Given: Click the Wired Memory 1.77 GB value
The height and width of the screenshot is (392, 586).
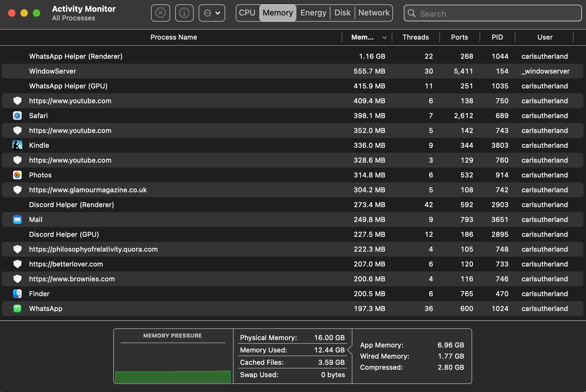Looking at the screenshot, I should (x=451, y=356).
